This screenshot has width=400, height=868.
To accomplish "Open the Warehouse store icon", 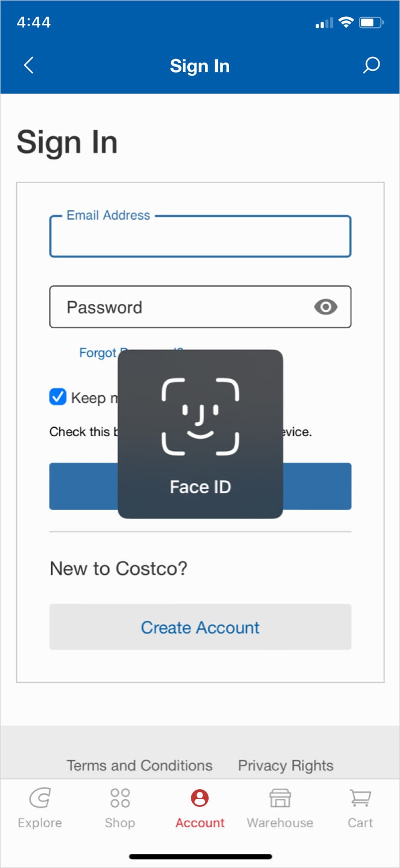I will (280, 798).
